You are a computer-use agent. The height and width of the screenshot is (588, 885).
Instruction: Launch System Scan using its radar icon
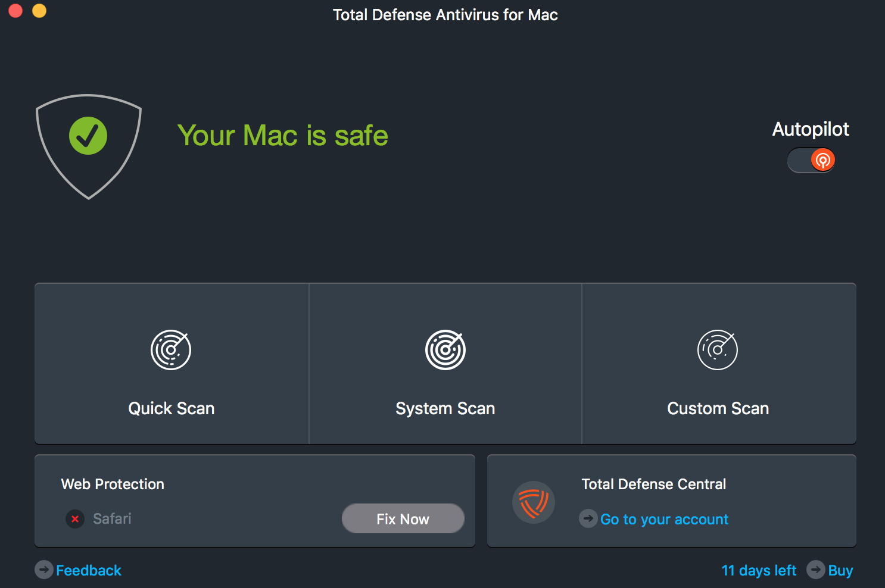[445, 350]
